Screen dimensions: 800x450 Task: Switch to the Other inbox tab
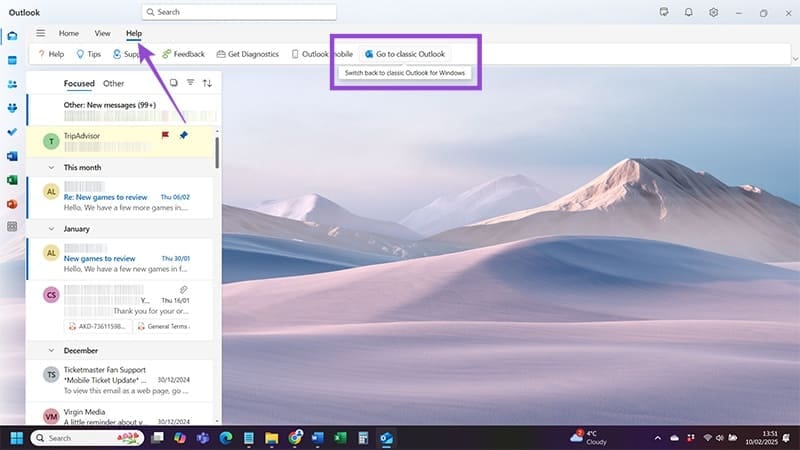point(113,84)
